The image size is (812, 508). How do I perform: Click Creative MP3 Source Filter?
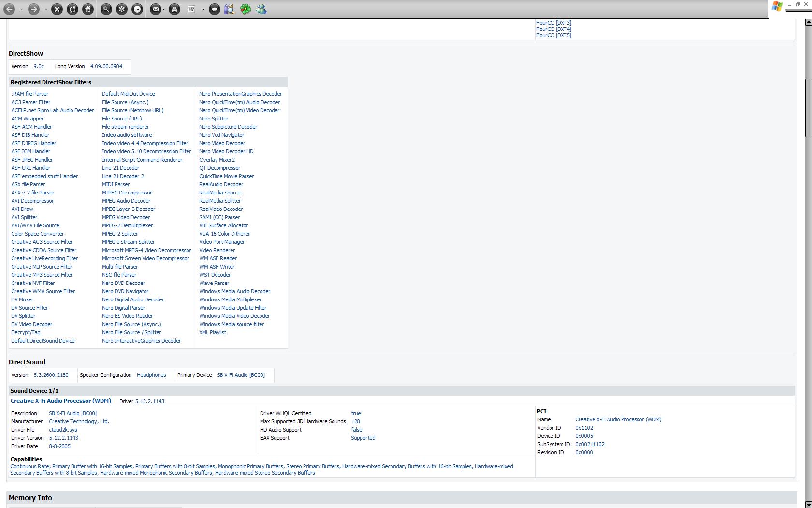click(x=42, y=275)
